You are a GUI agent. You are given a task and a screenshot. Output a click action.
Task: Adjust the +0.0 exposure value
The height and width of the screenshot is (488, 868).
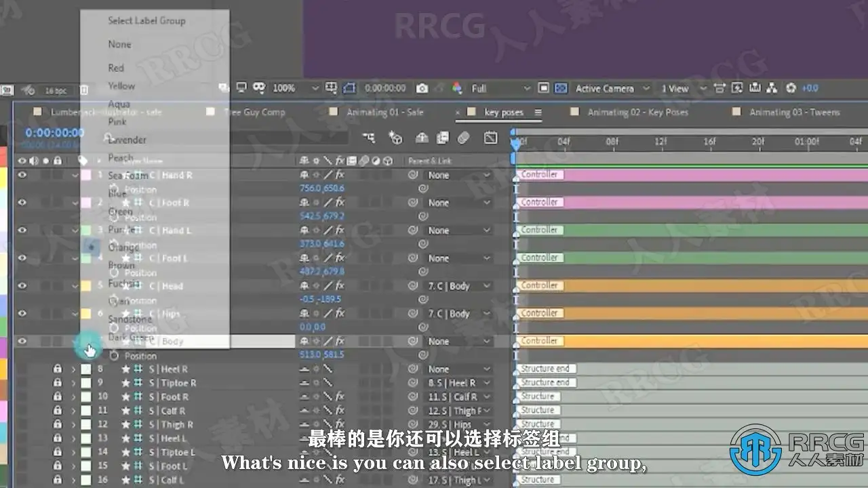click(x=810, y=88)
